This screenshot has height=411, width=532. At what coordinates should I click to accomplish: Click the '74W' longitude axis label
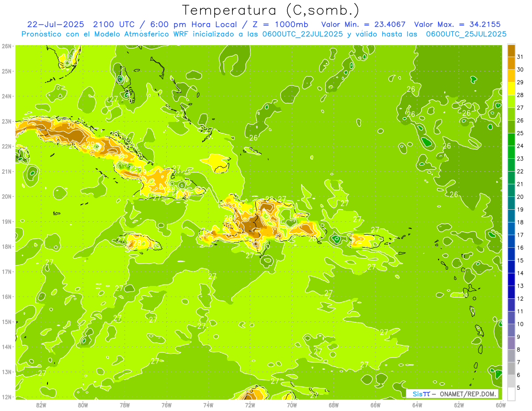pyautogui.click(x=208, y=405)
